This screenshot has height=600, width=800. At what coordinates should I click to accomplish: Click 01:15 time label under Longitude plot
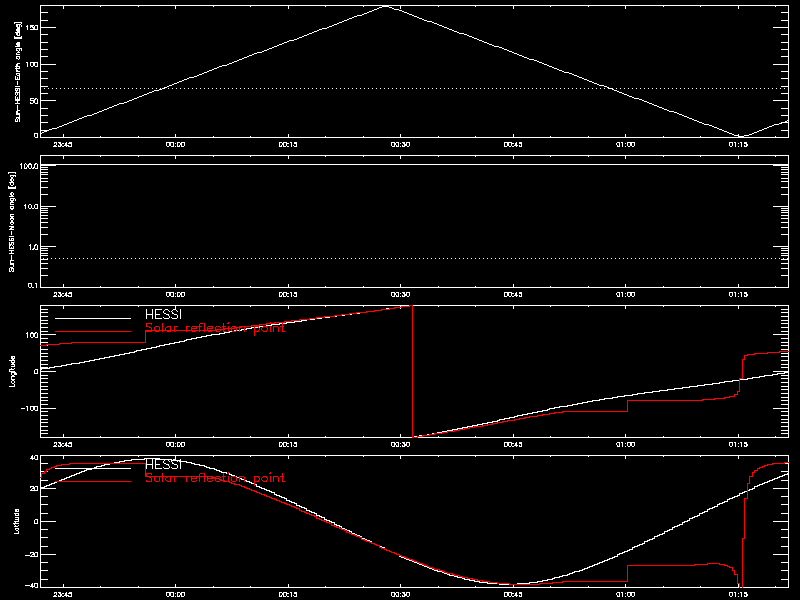[x=738, y=445]
